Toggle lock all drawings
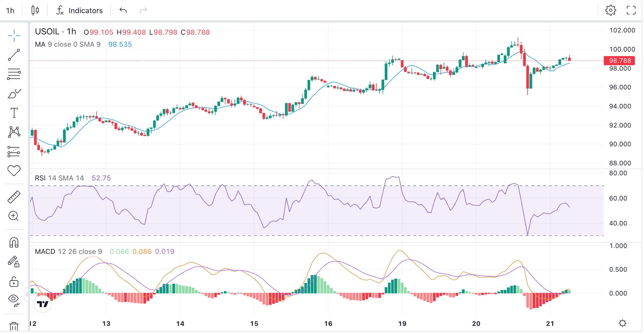644x334 pixels. click(x=14, y=281)
